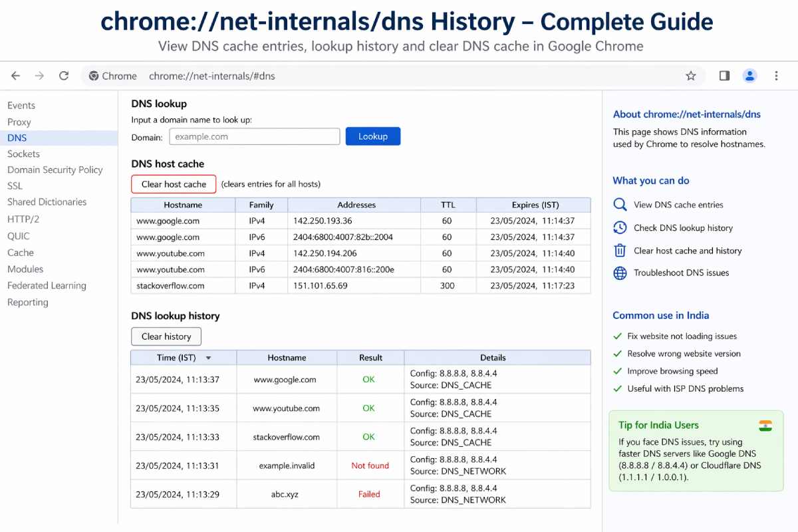Focus the Domain input field

254,136
